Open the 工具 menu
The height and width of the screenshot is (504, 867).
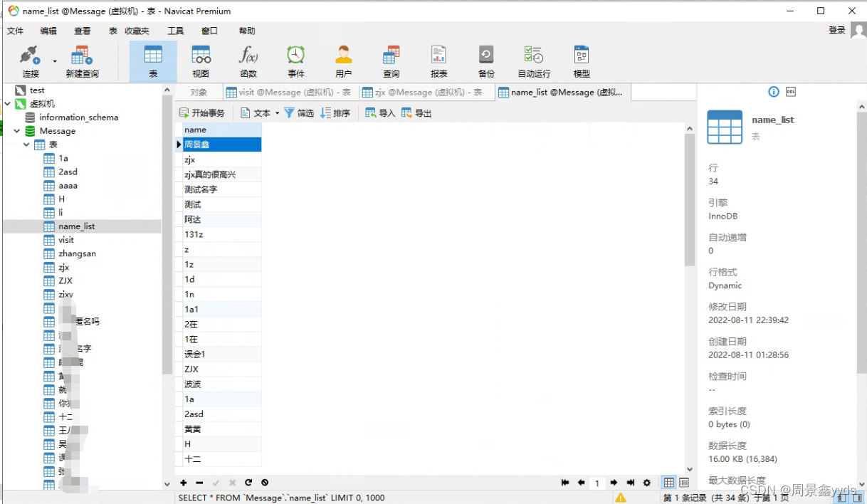click(175, 31)
